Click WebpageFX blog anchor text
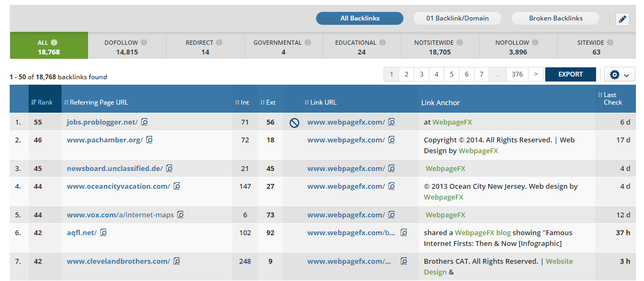This screenshot has height=281, width=644. (483, 233)
